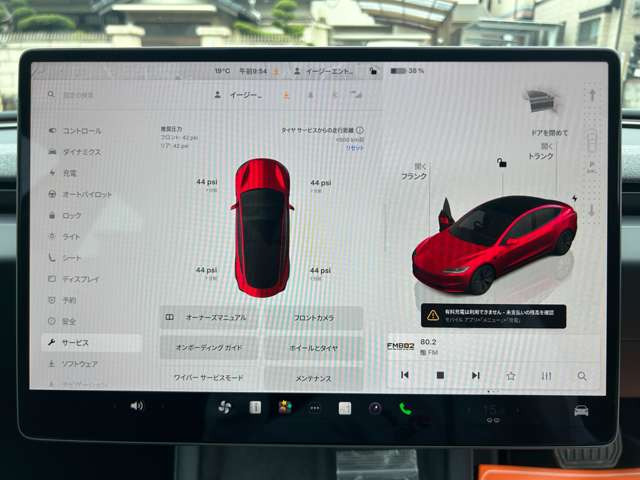
Task: Tap the 19°C outside temperature reading
Action: (222, 71)
